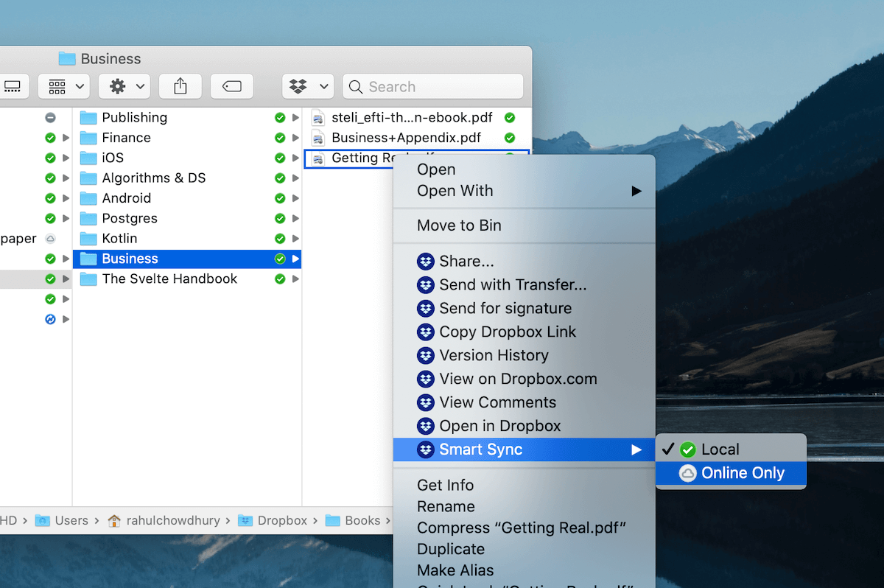This screenshot has height=588, width=884.
Task: Click the Share icon in the toolbar
Action: tap(180, 86)
